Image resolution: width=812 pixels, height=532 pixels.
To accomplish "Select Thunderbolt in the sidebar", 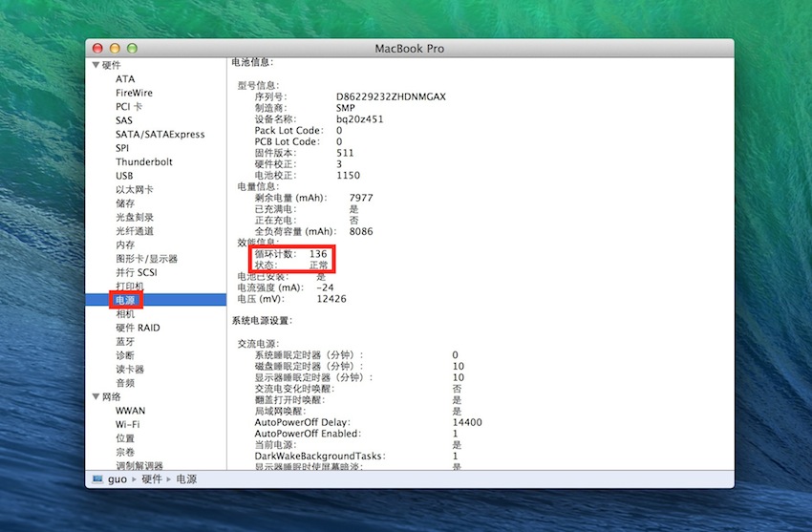I will 144,161.
